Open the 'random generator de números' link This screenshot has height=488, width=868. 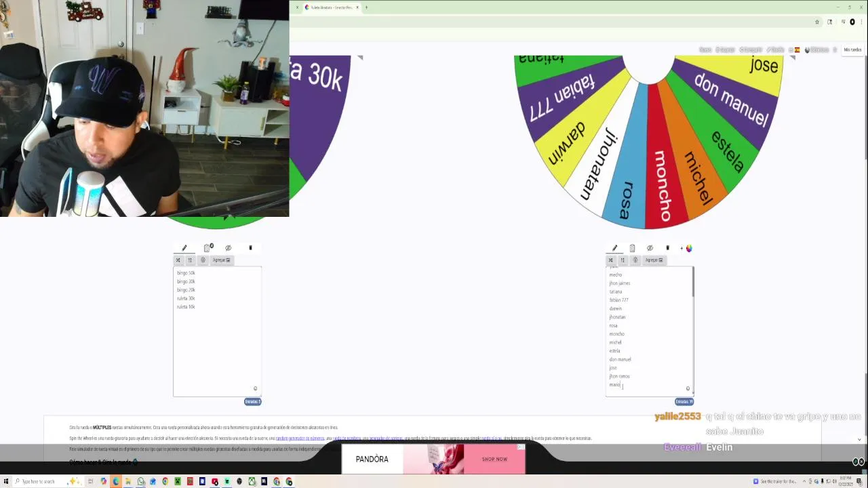(300, 439)
